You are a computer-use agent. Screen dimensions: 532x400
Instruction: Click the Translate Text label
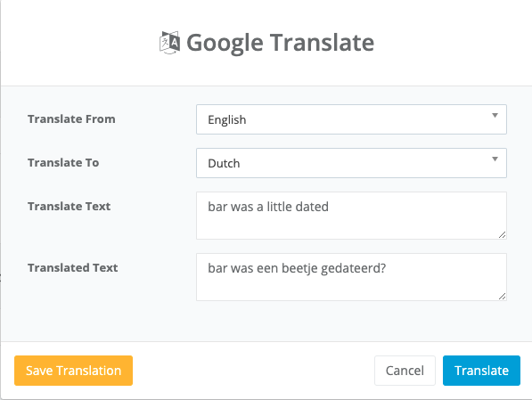[70, 207]
